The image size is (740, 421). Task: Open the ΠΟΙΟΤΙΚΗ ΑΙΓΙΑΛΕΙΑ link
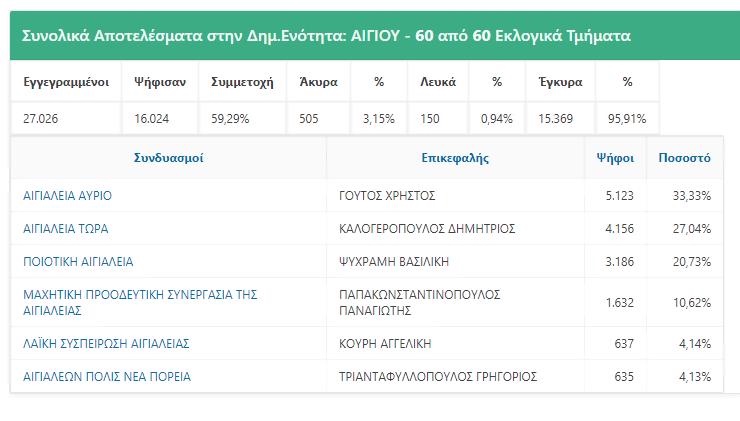[x=78, y=261]
